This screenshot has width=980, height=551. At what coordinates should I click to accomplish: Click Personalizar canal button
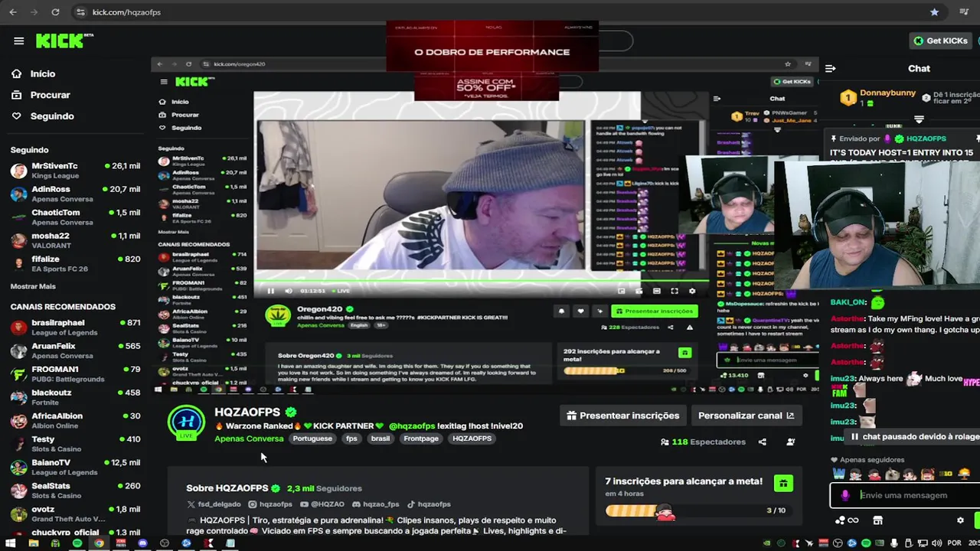click(746, 416)
